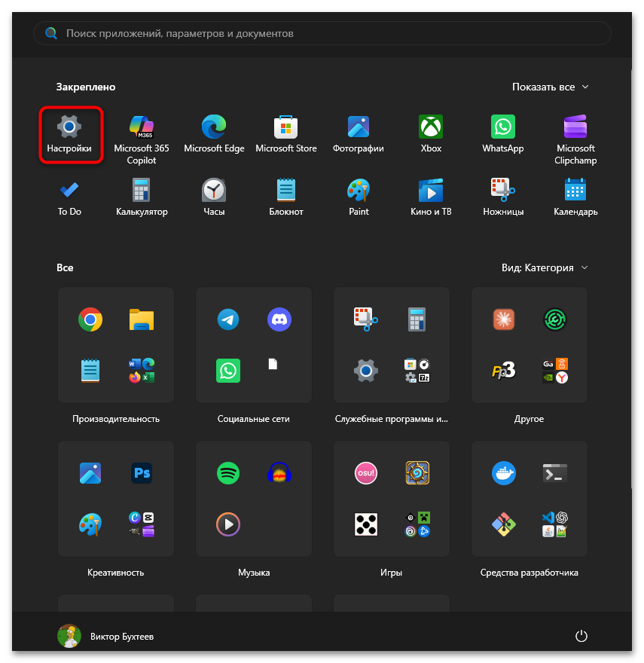Launch Google Chrome in Производительность
This screenshot has width=644, height=663.
tap(90, 319)
